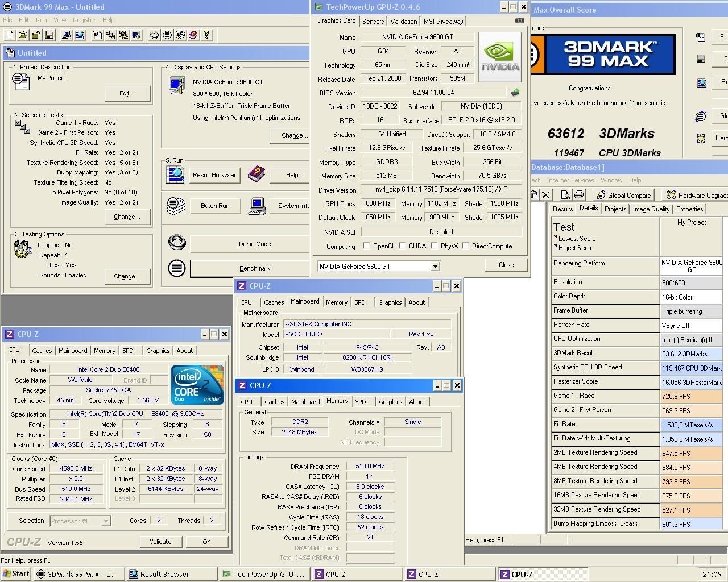The height and width of the screenshot is (582, 728).
Task: Open the SPD tab in the CPU-Z Memory window
Action: coord(361,402)
